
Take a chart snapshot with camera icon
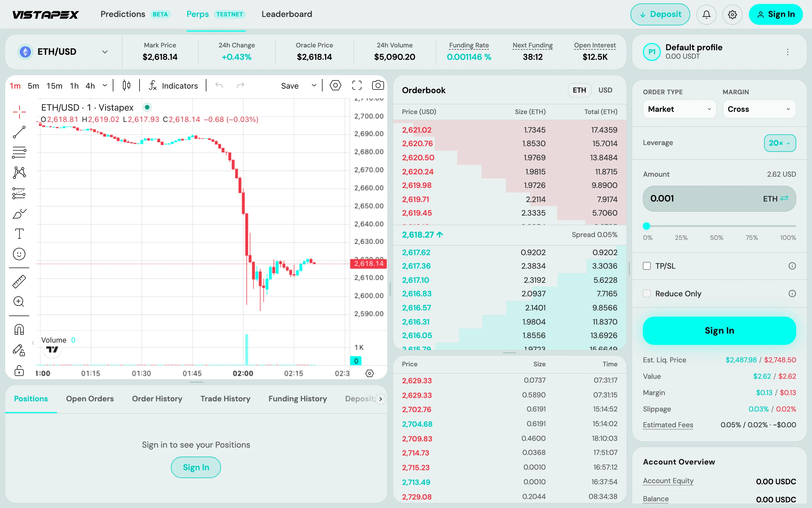pos(378,85)
